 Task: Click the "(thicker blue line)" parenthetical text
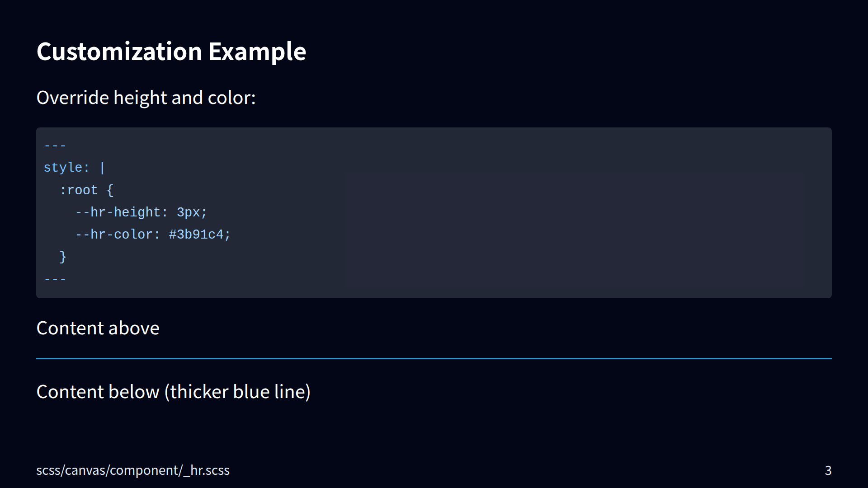click(x=237, y=392)
